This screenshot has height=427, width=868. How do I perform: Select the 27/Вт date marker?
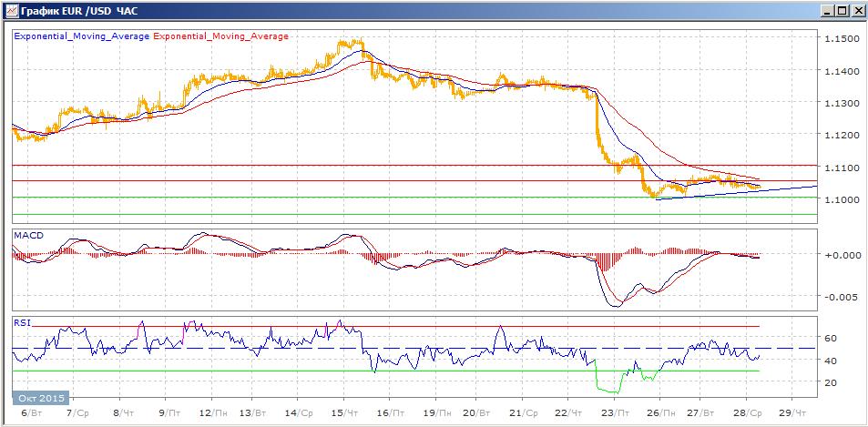pyautogui.click(x=702, y=413)
